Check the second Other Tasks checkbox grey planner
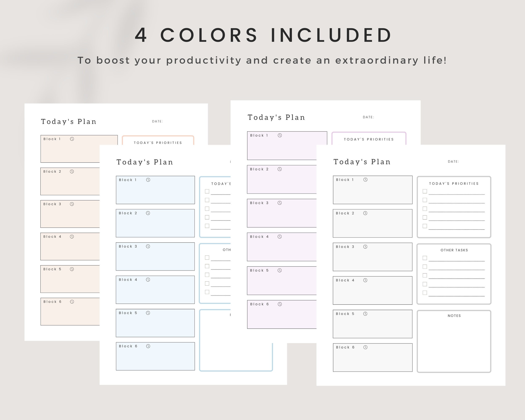The image size is (525, 420). click(x=425, y=267)
